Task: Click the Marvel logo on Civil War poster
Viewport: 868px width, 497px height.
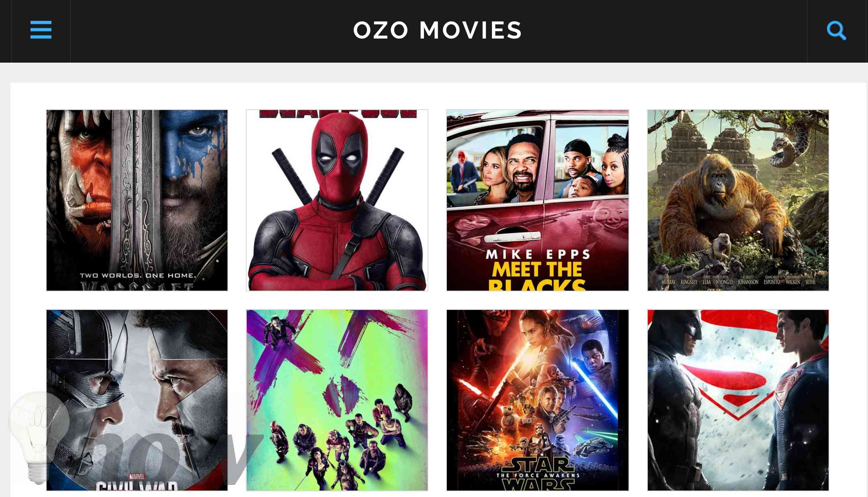Action: point(137,477)
